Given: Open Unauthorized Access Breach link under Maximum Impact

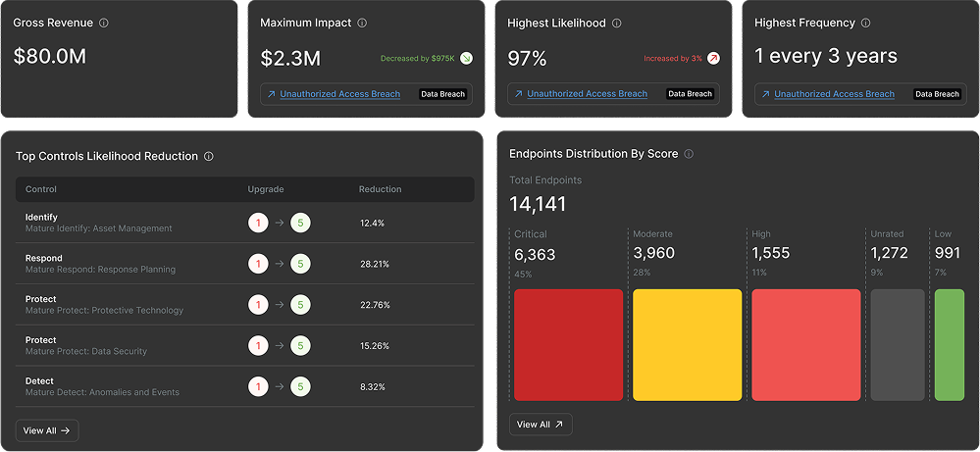Looking at the screenshot, I should point(339,94).
